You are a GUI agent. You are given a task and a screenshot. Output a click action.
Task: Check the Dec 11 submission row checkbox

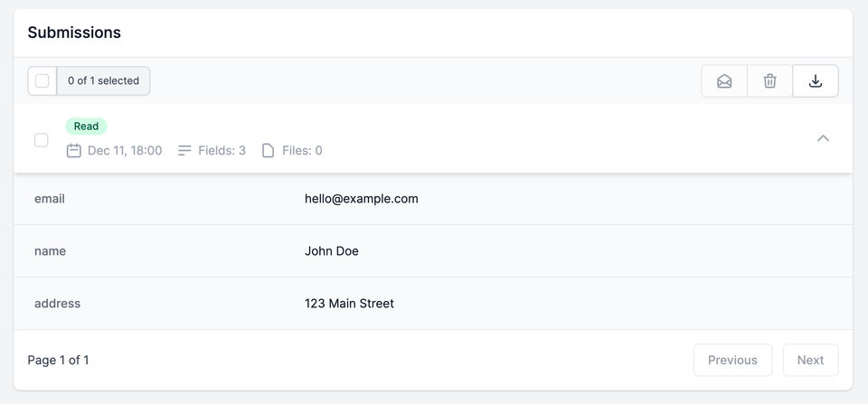(42, 140)
